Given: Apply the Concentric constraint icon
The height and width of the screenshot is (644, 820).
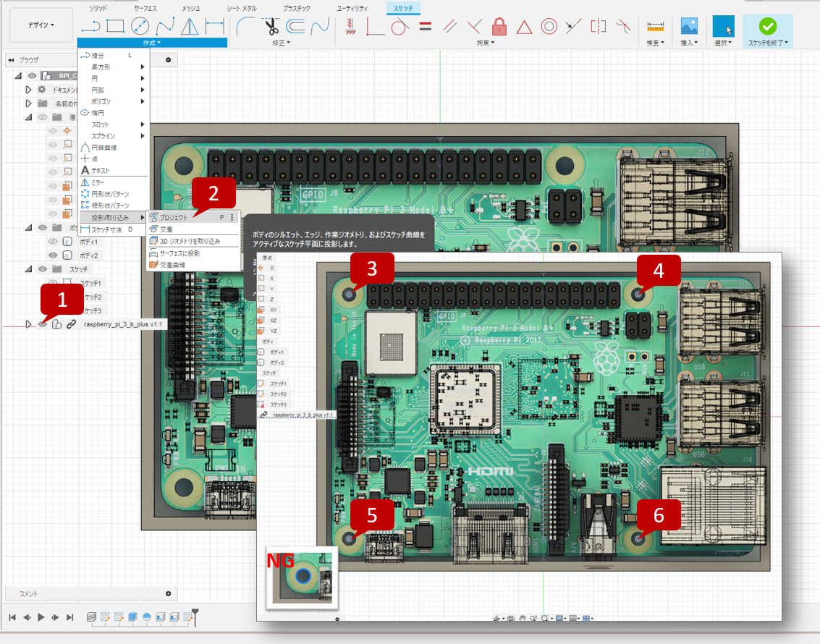Looking at the screenshot, I should click(x=549, y=25).
